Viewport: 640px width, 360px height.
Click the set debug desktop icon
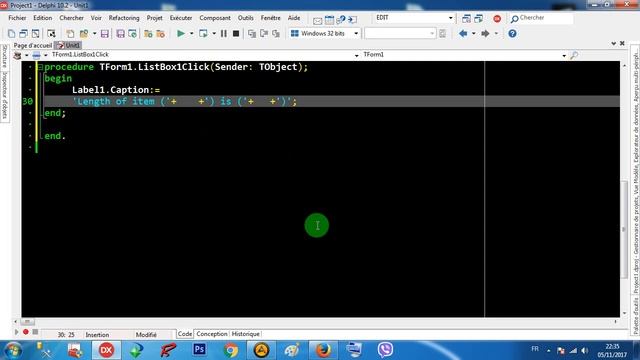click(478, 18)
